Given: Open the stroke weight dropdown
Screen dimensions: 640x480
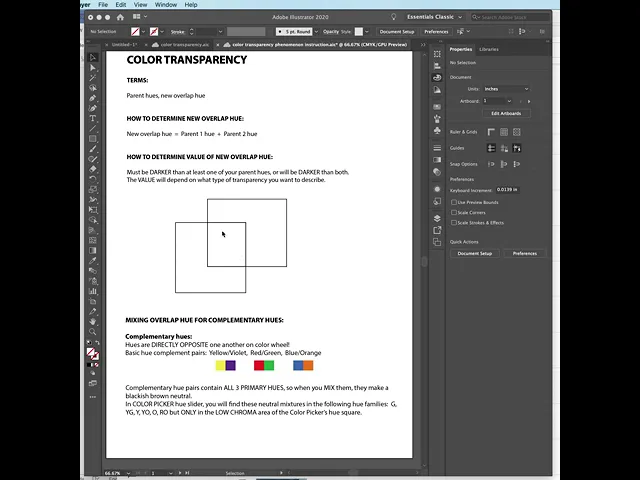Looking at the screenshot, I should pyautogui.click(x=220, y=32).
